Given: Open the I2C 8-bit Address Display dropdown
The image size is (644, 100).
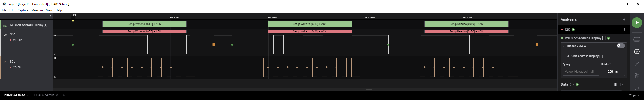Looking at the screenshot, I should pyautogui.click(x=594, y=56).
